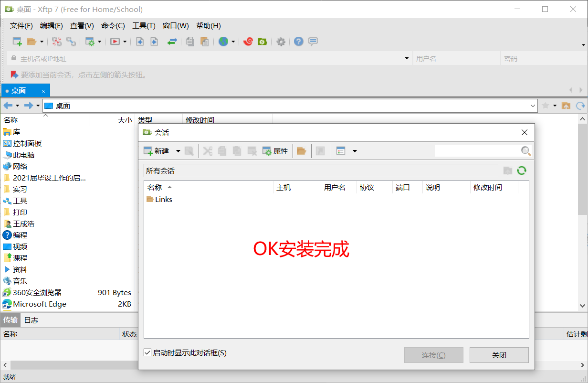Image resolution: width=588 pixels, height=383 pixels.
Task: Click the 密码 password field
Action: pos(544,59)
